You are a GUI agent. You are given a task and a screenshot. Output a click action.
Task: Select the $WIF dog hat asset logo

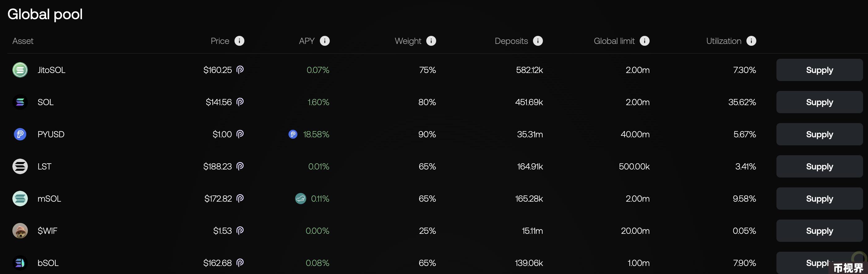point(20,230)
